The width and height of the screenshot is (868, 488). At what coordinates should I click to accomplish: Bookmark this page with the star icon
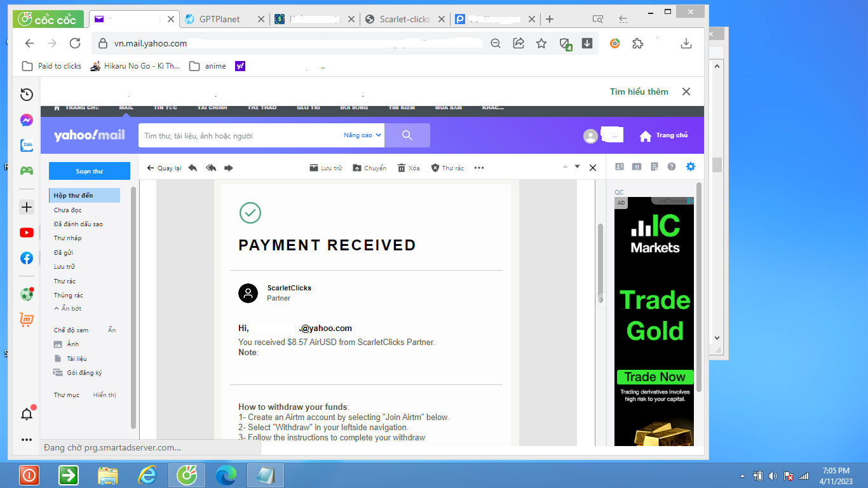coord(541,43)
